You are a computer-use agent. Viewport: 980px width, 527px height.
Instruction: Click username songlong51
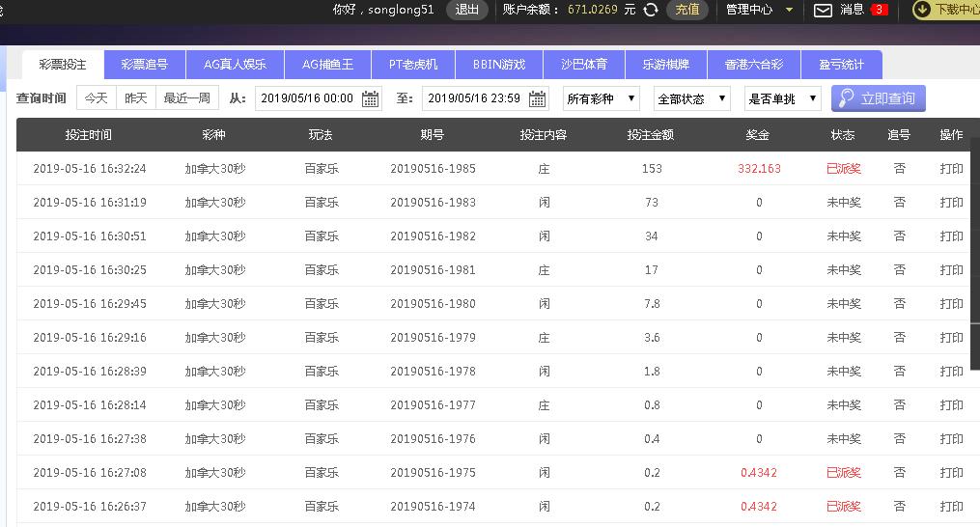click(x=401, y=10)
